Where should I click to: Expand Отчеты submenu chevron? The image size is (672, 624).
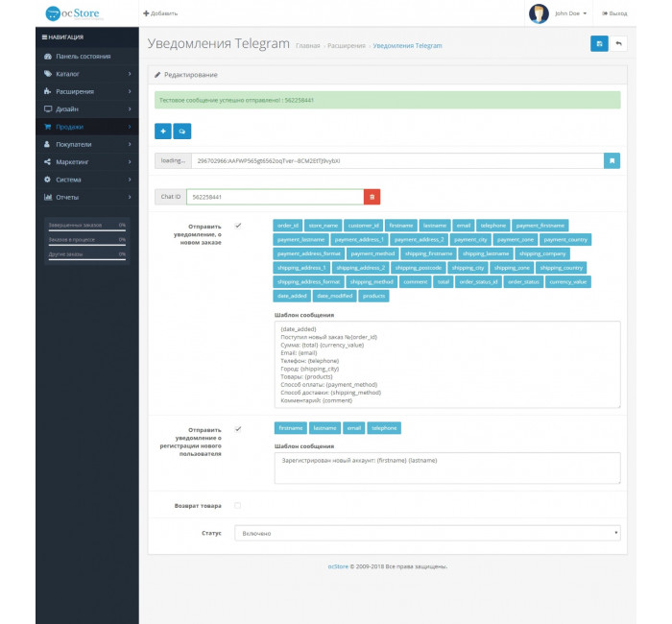130,197
